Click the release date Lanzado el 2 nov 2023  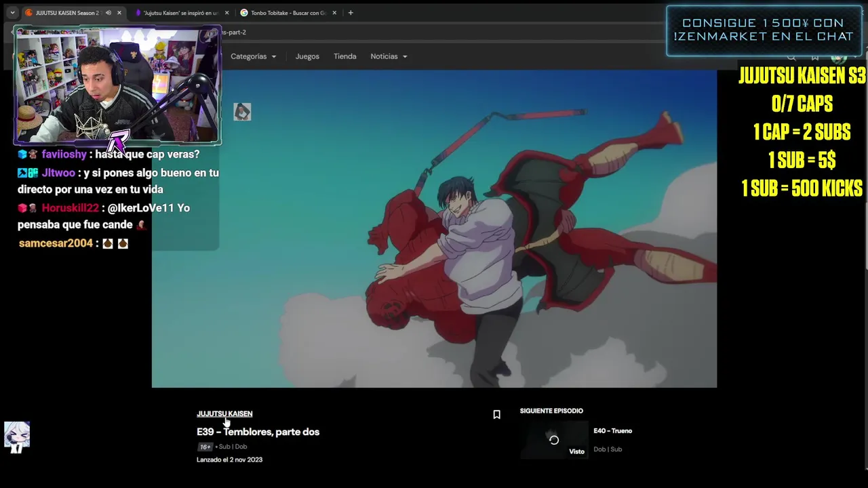click(229, 460)
